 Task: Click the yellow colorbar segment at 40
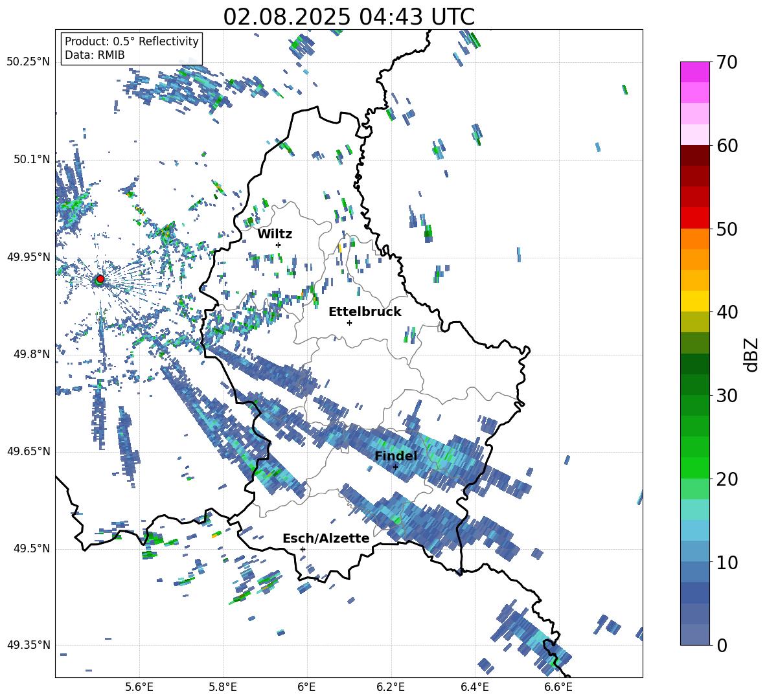[694, 301]
